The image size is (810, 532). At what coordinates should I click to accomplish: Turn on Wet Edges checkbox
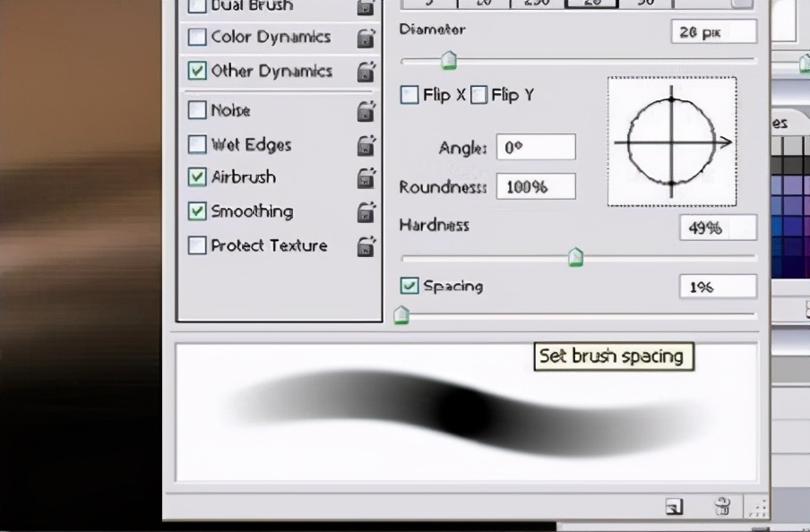(197, 144)
